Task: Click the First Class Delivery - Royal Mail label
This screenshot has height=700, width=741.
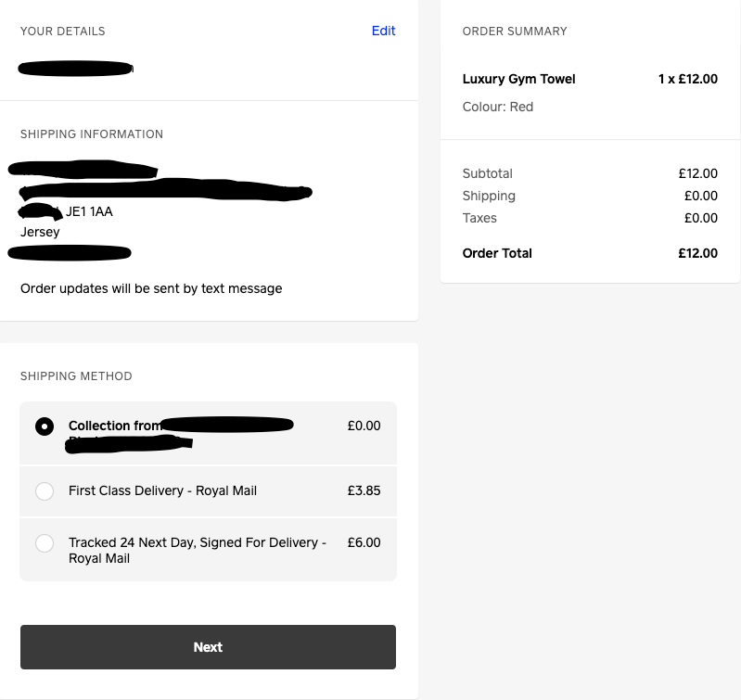Action: [x=162, y=490]
